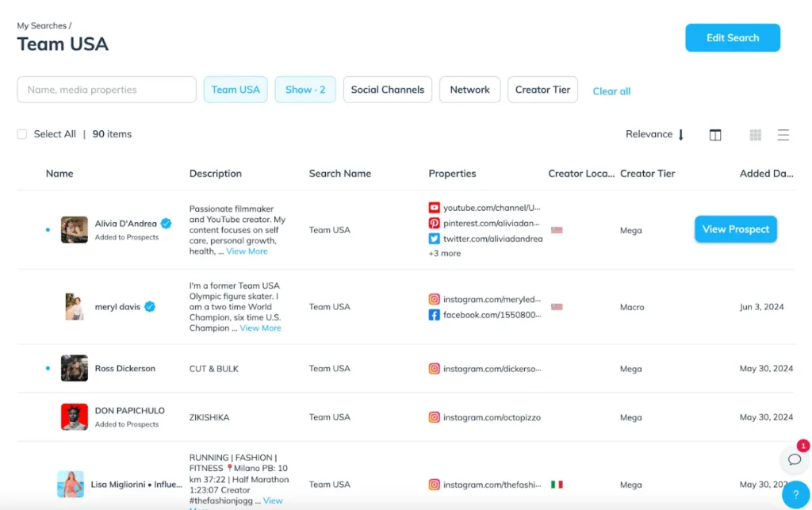
Task: Click the Name, media properties search field
Action: click(x=106, y=90)
